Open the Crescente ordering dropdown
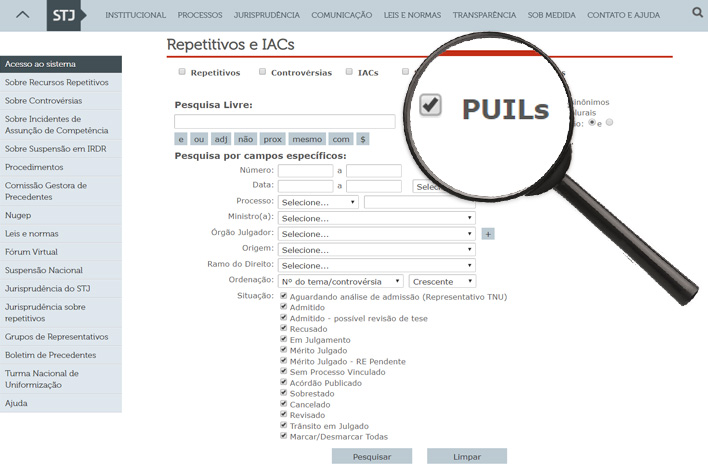 click(x=442, y=281)
